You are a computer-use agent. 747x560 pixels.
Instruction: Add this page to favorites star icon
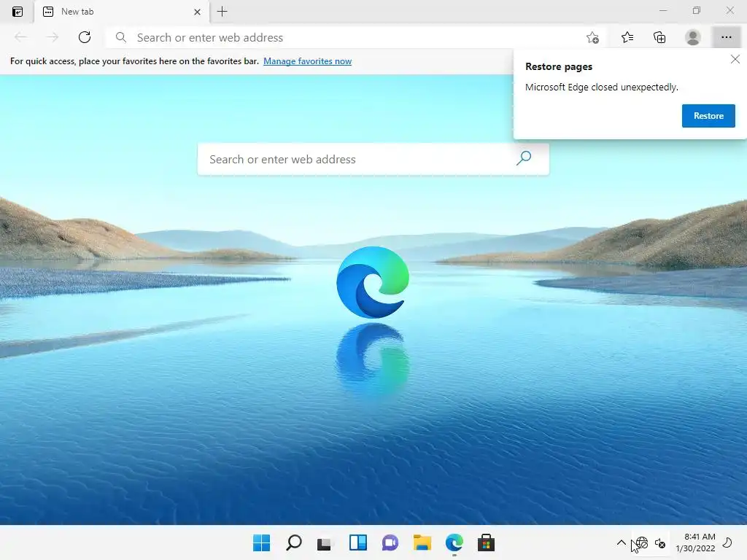point(592,38)
